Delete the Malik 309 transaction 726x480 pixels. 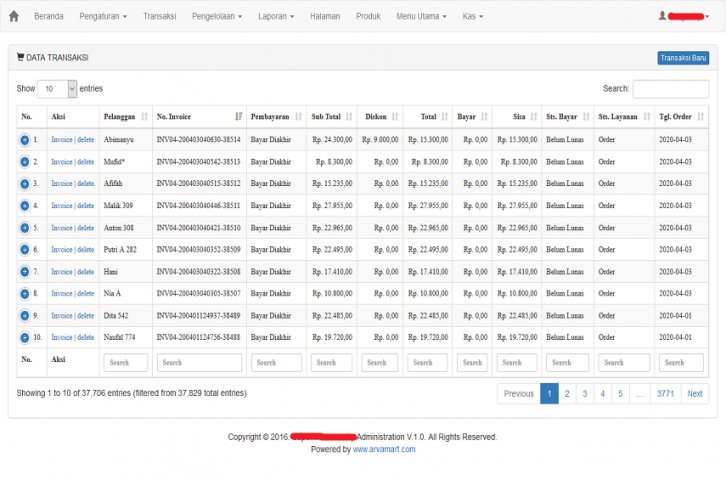click(x=86, y=206)
